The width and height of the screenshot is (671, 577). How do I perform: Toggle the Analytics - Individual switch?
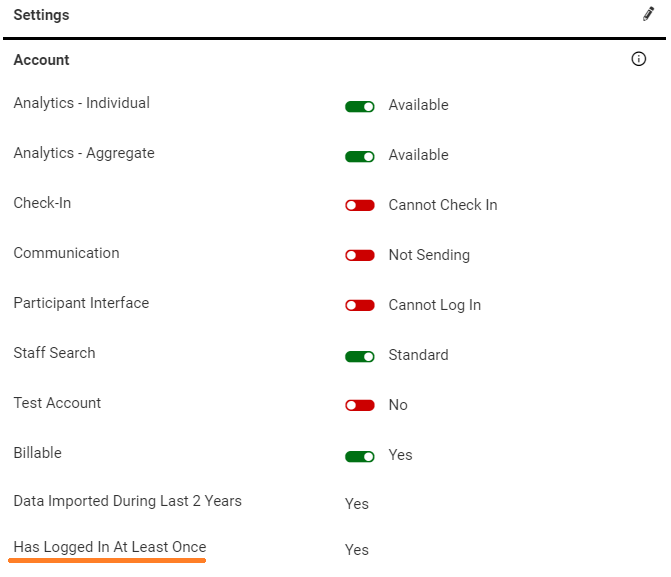tap(360, 106)
